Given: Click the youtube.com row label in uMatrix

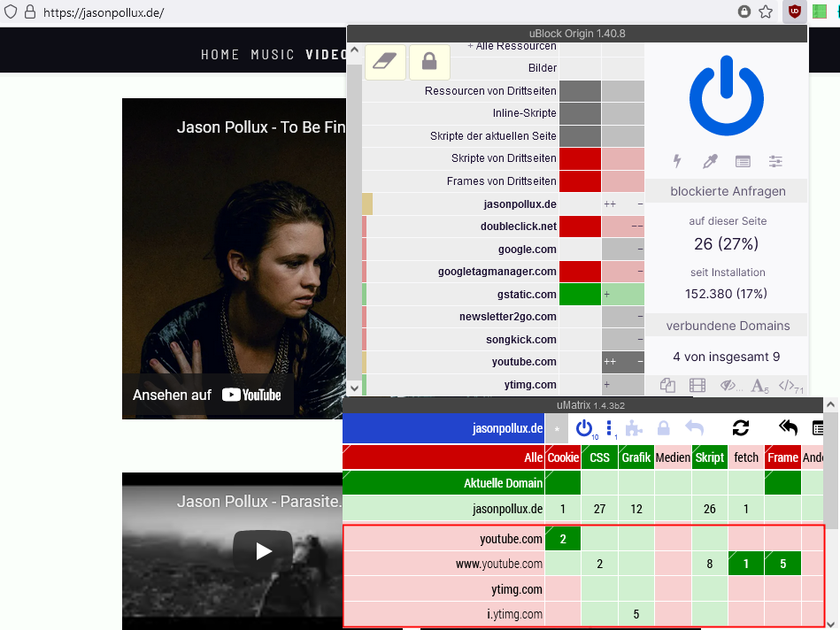Looking at the screenshot, I should pos(443,538).
